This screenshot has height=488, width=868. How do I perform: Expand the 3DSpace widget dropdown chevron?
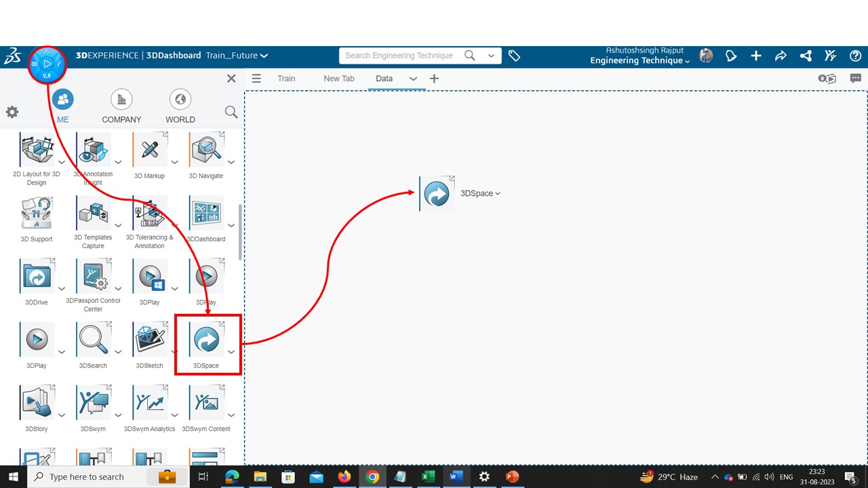(498, 194)
